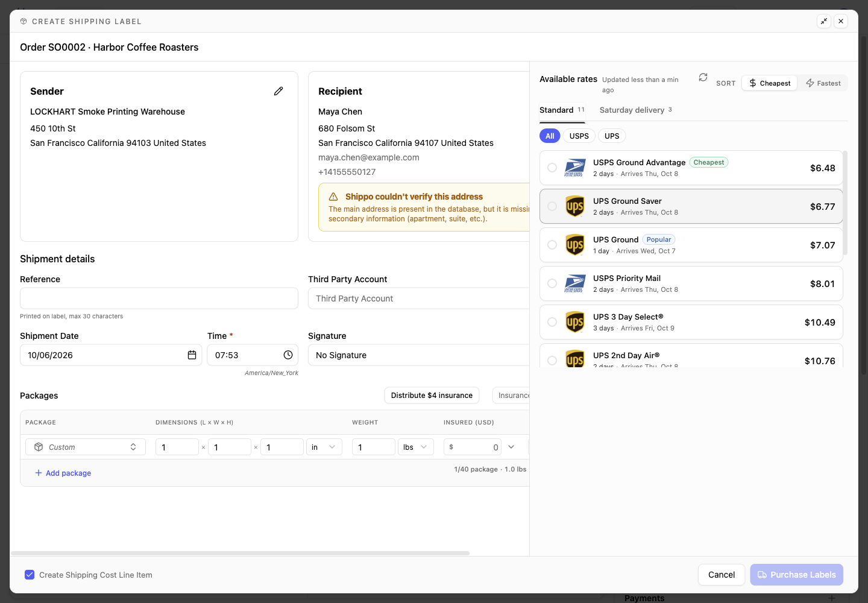
Task: Open the Custom package type dropdown
Action: click(86, 447)
